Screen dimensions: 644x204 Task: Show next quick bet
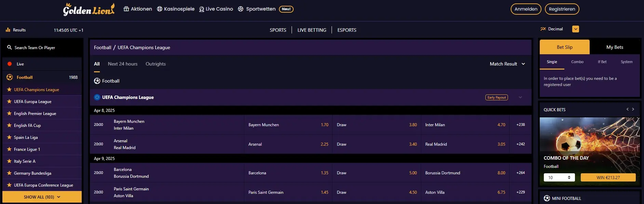pos(633,109)
